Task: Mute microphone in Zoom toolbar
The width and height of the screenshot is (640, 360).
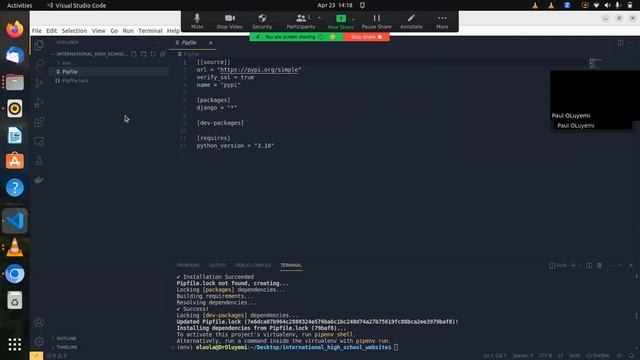Action: [197, 21]
